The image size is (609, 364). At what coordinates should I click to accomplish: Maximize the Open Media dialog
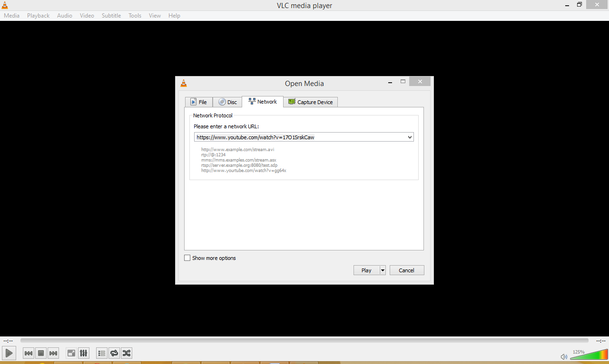[403, 81]
